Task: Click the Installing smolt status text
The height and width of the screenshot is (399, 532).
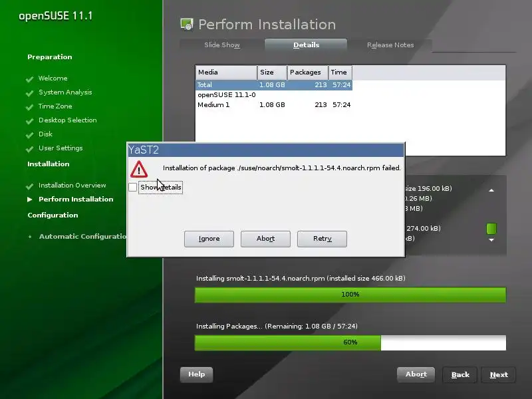Action: [x=301, y=278]
